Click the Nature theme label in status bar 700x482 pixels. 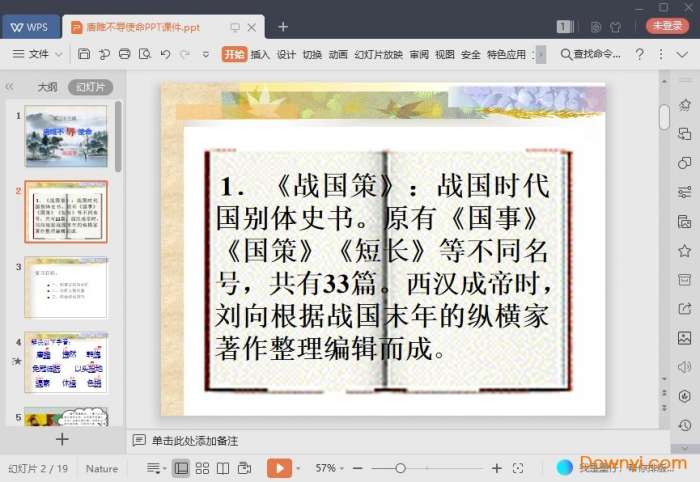click(x=102, y=469)
